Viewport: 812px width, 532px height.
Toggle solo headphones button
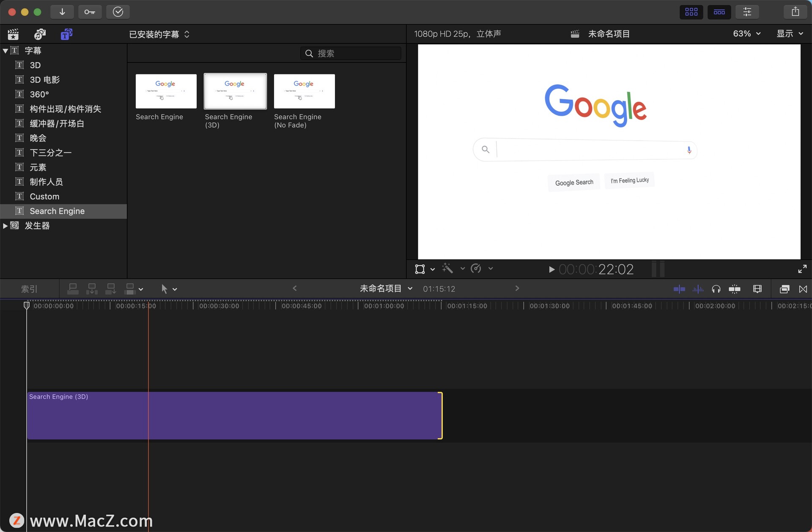(x=716, y=289)
